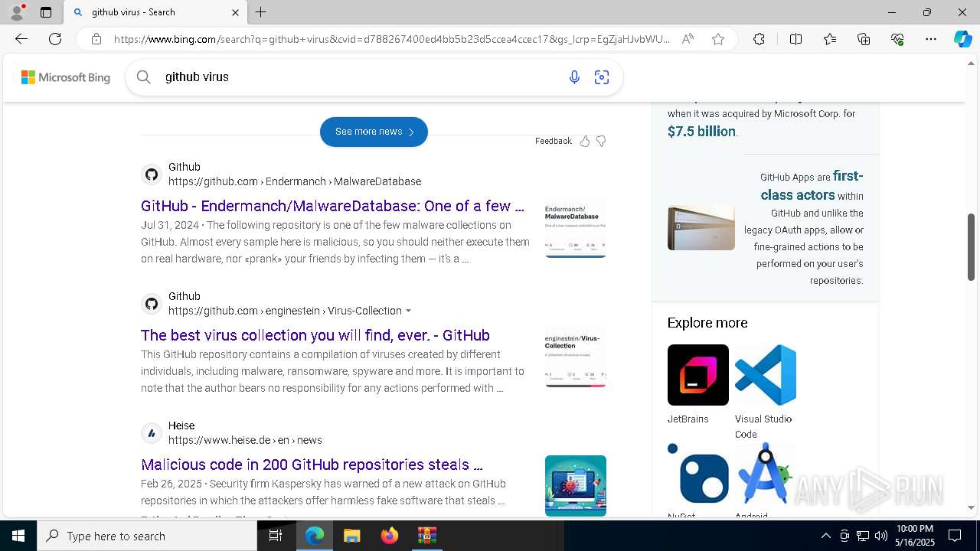This screenshot has height=551, width=980.
Task: Open the Copilot sidebar
Action: [962, 39]
